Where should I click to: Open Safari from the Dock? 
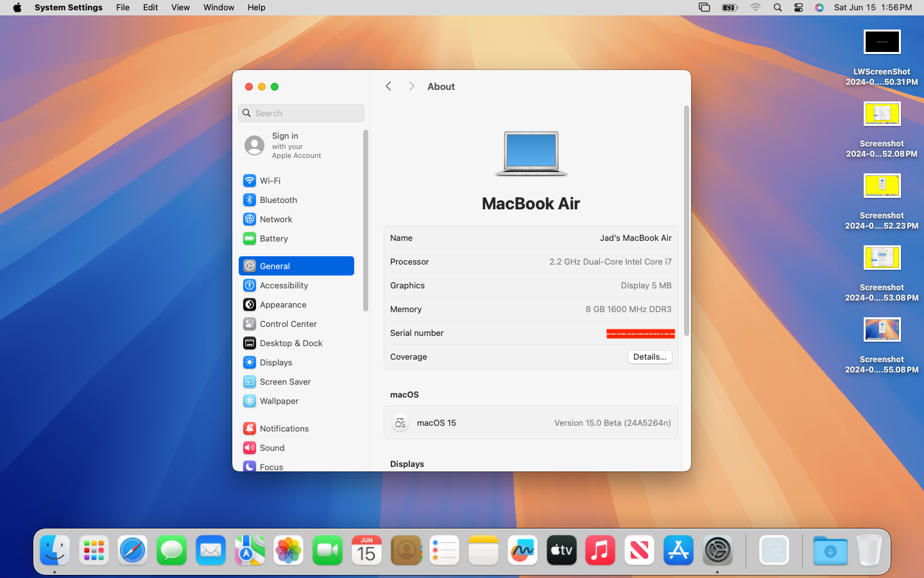133,551
